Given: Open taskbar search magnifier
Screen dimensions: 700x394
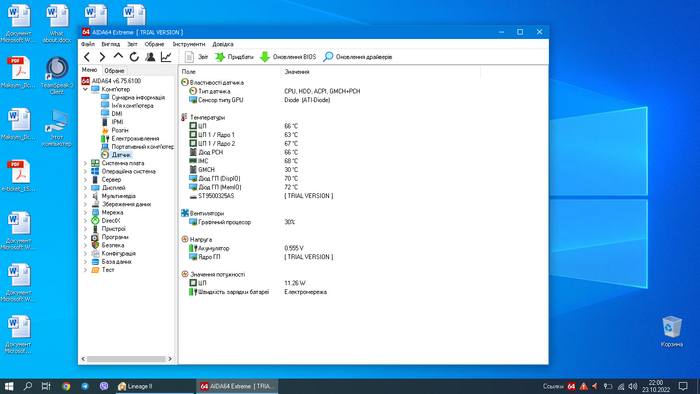Looking at the screenshot, I should click(x=28, y=386).
